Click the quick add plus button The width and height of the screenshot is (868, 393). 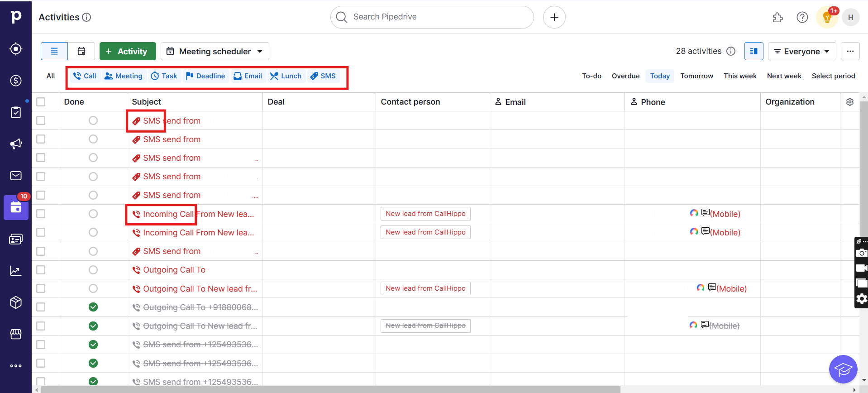(x=554, y=17)
